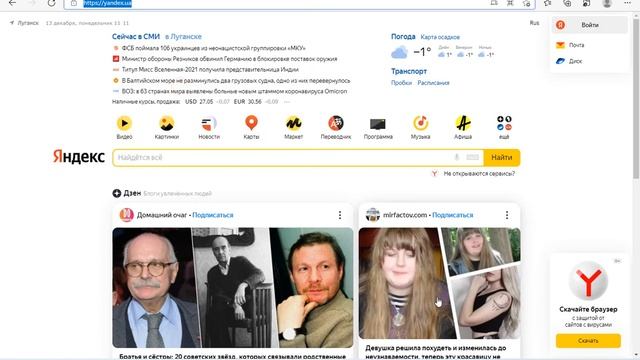Open Диск cloud storage icon
This screenshot has height=360, width=640.
(560, 61)
